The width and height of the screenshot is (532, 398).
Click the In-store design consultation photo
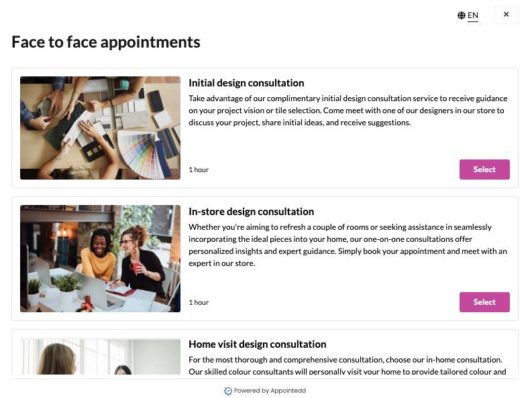pyautogui.click(x=100, y=258)
